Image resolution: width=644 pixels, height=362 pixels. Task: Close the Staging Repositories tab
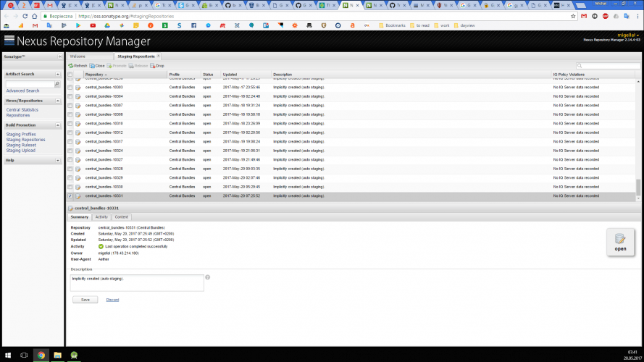pyautogui.click(x=159, y=56)
